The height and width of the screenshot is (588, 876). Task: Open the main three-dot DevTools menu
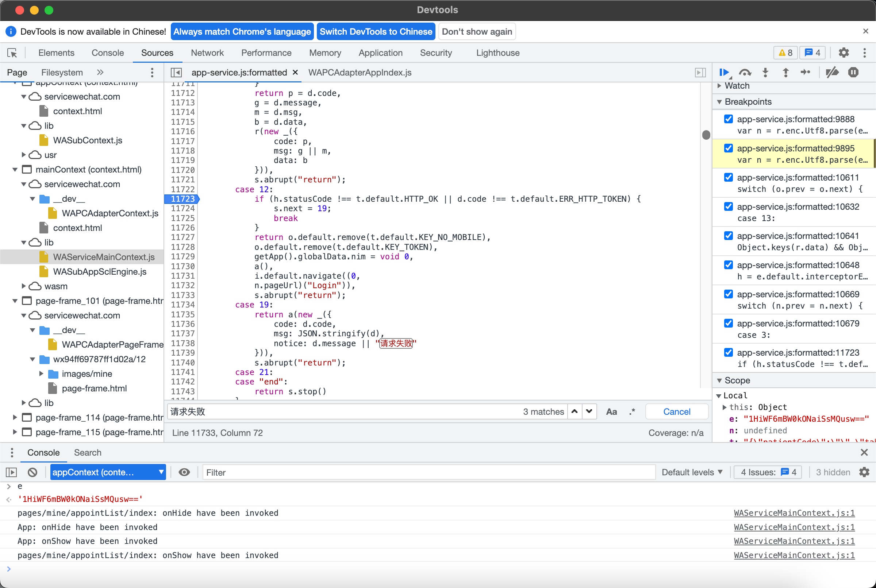click(864, 53)
